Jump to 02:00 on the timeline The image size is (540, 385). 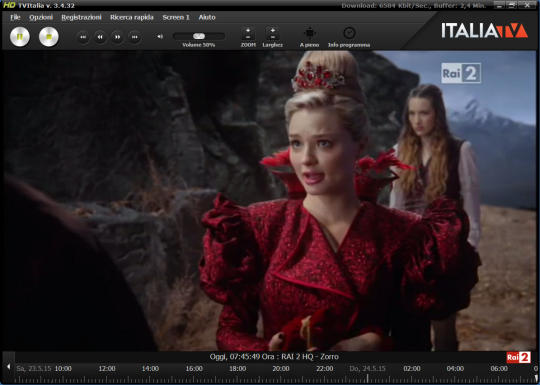(x=412, y=368)
